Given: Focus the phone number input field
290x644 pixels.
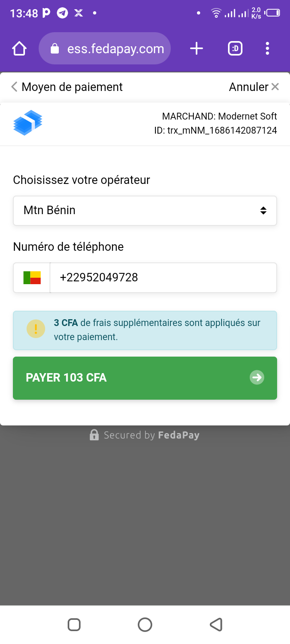Looking at the screenshot, I should (163, 278).
